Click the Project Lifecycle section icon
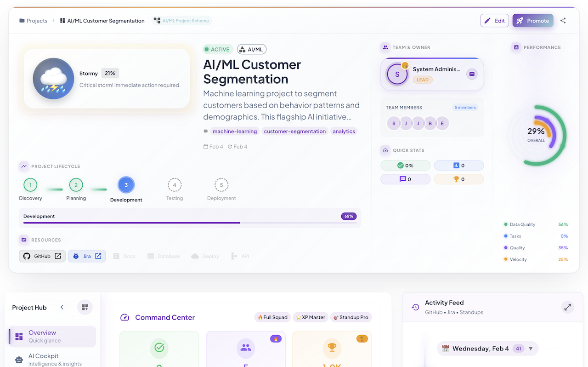 [24, 166]
